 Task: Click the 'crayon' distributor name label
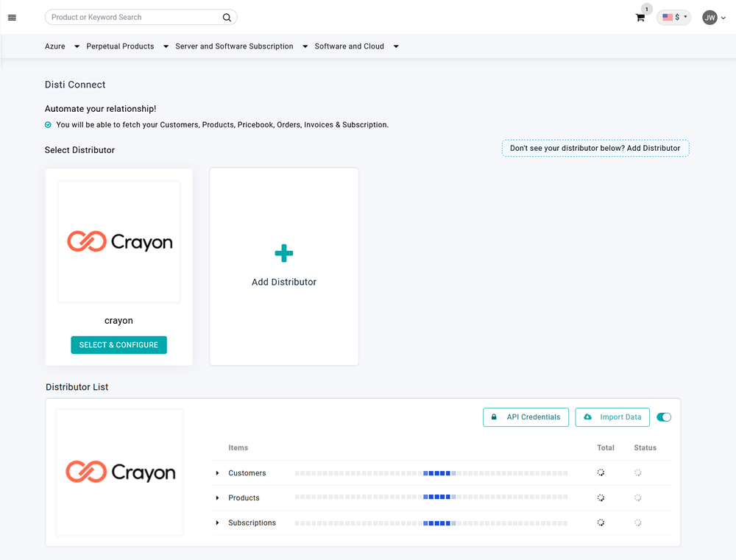(118, 321)
